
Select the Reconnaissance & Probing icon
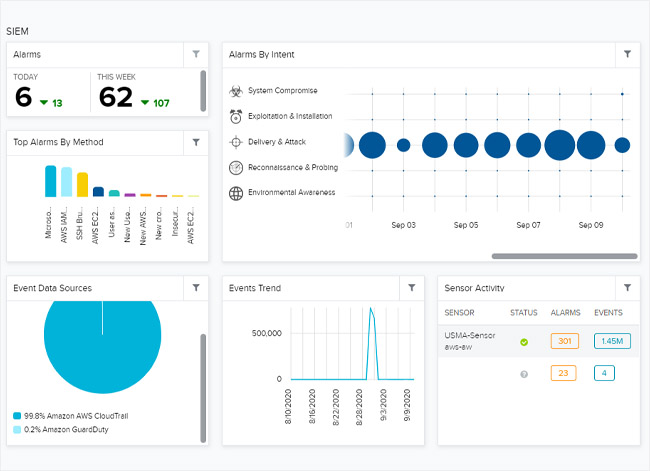click(x=236, y=167)
